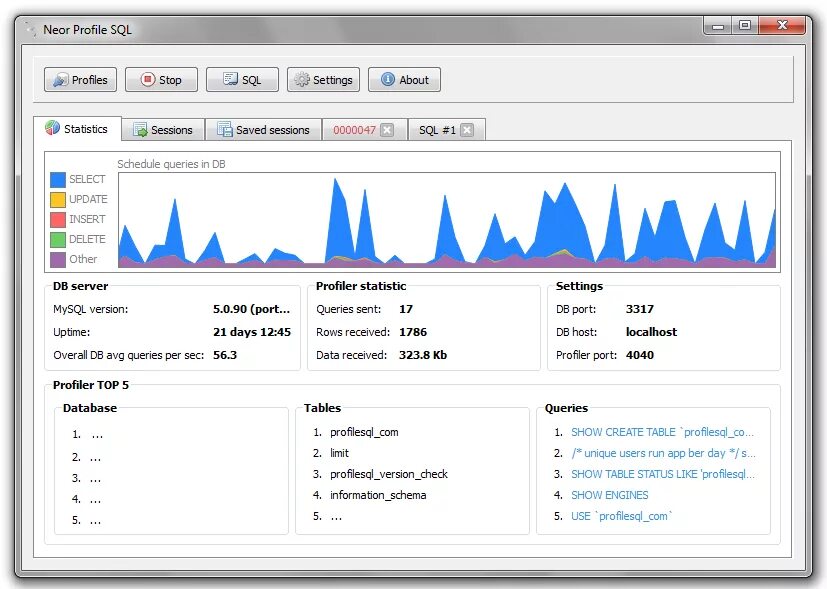The height and width of the screenshot is (589, 827).
Task: Click the yellow UPDATE legend swatch
Action: pyautogui.click(x=58, y=200)
